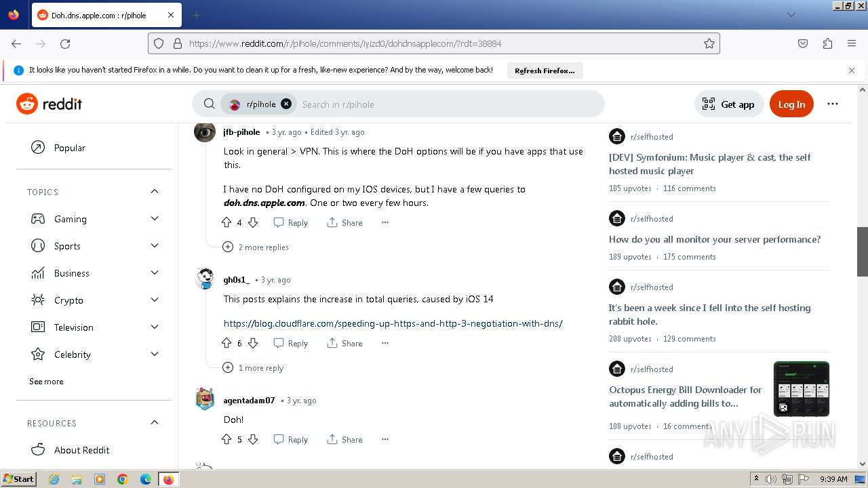This screenshot has height=488, width=868.
Task: Click the search magnifier icon
Action: click(210, 104)
